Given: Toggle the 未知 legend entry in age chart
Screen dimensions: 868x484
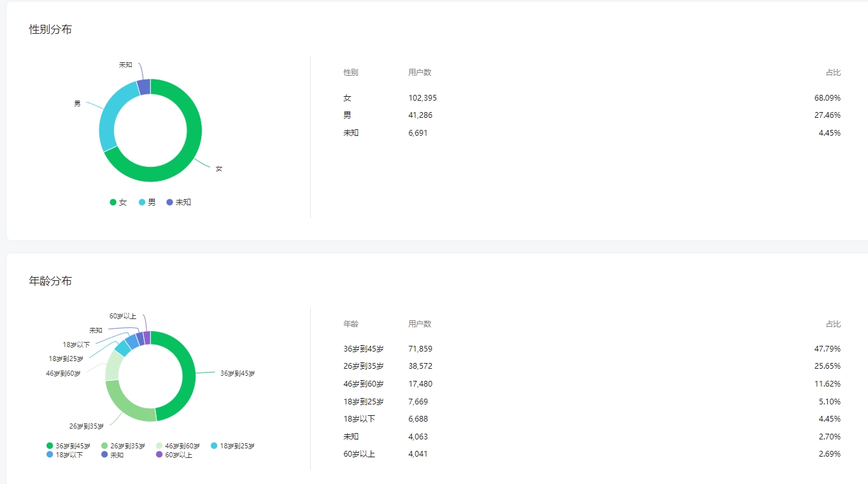Looking at the screenshot, I should (112, 455).
